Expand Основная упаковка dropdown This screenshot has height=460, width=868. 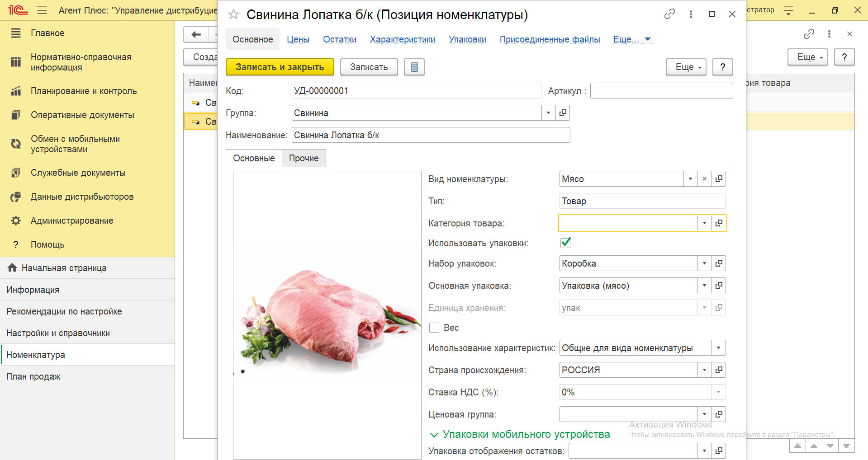click(x=704, y=286)
